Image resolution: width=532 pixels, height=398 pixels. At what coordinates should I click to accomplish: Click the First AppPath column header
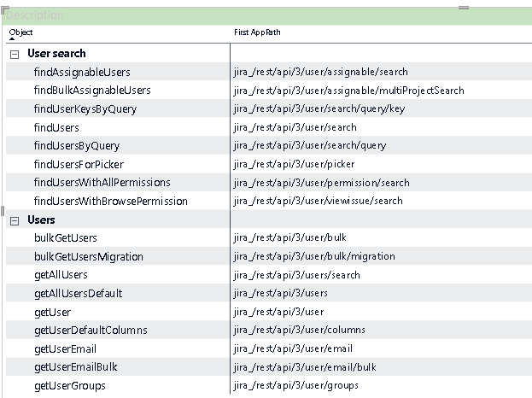257,32
